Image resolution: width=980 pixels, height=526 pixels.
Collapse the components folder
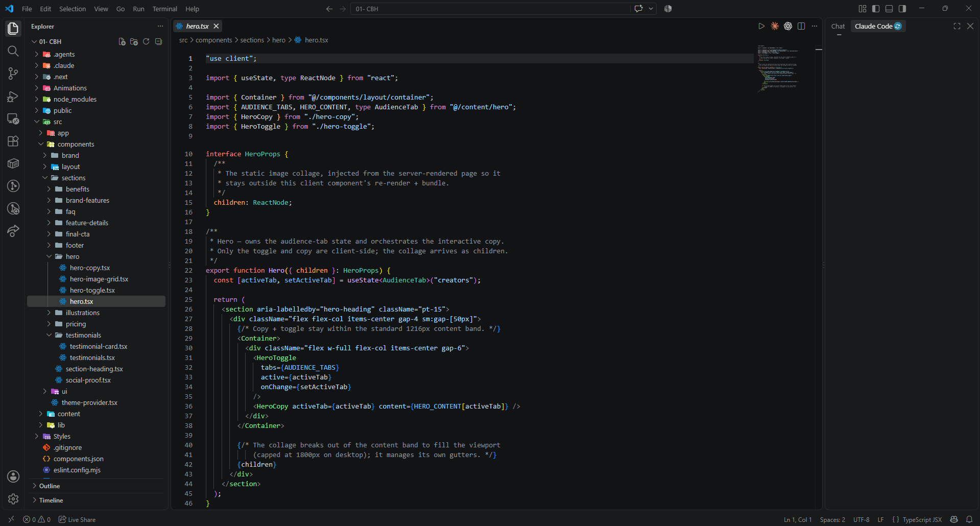point(40,144)
